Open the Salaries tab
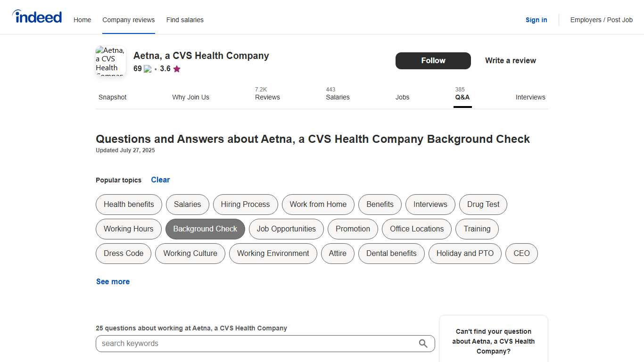The height and width of the screenshot is (362, 644). point(338,97)
